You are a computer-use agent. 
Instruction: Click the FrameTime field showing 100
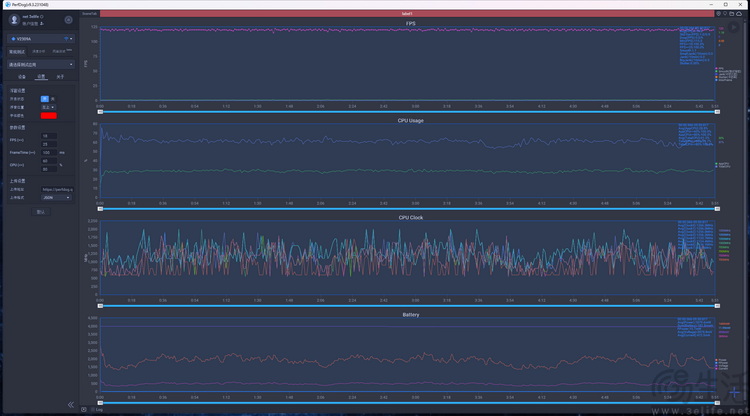(x=49, y=153)
